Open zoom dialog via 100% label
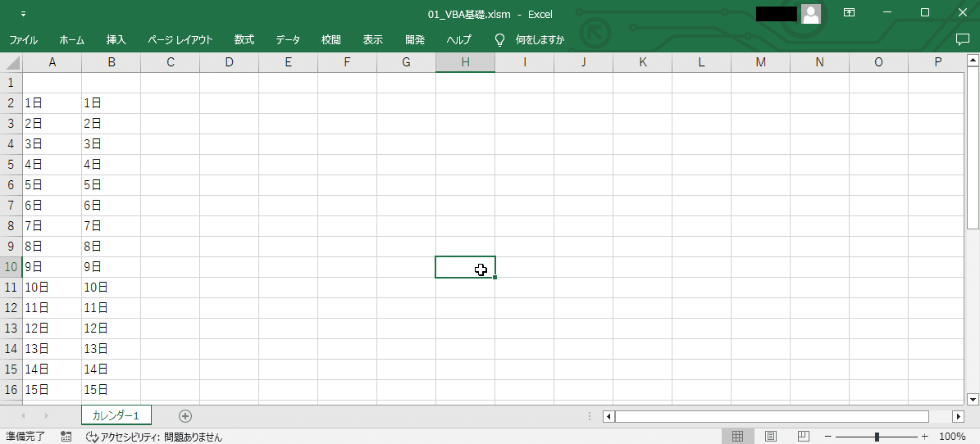Screen dimensions: 980x444 click(952, 437)
